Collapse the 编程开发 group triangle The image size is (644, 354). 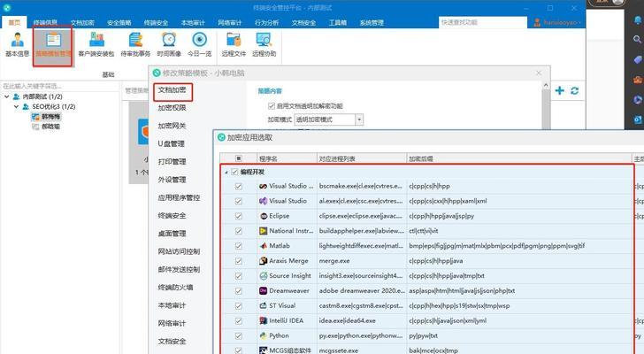(x=226, y=173)
